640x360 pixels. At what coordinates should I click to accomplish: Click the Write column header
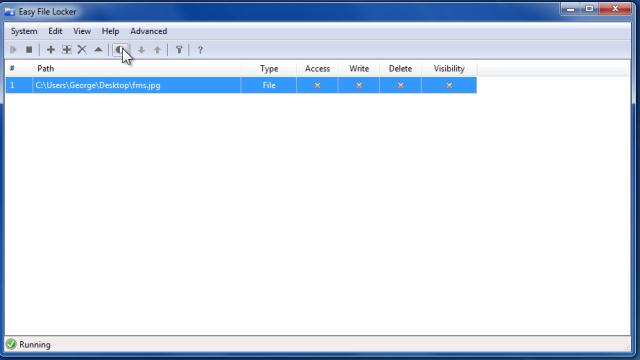(x=359, y=69)
